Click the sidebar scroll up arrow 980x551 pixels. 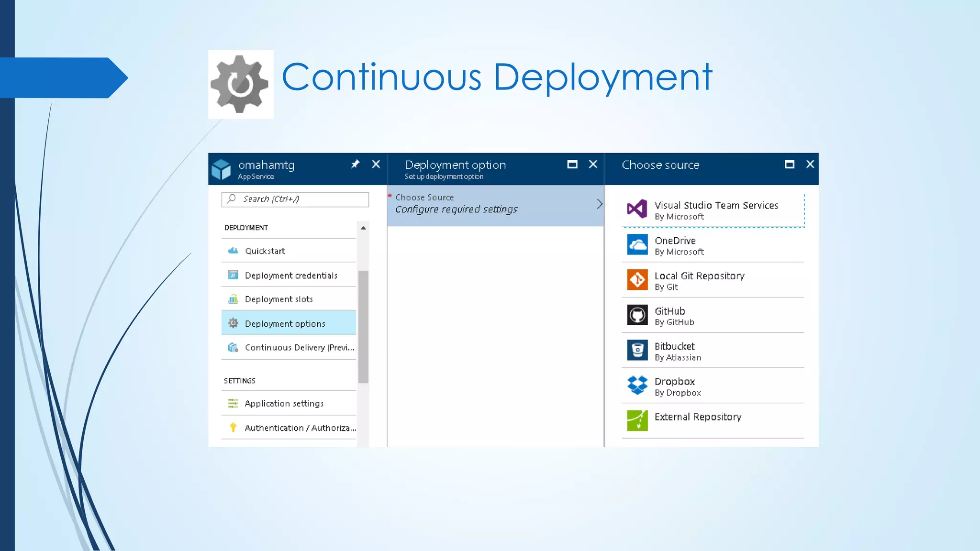[x=363, y=228]
